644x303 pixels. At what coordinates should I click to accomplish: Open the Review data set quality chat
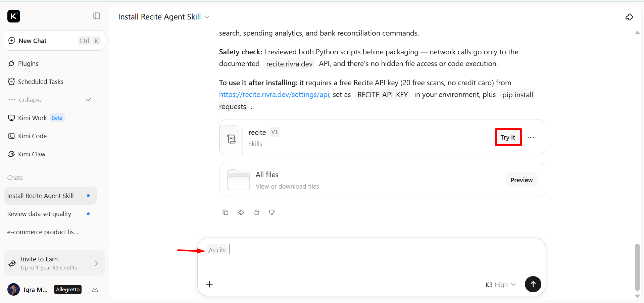coord(50,214)
